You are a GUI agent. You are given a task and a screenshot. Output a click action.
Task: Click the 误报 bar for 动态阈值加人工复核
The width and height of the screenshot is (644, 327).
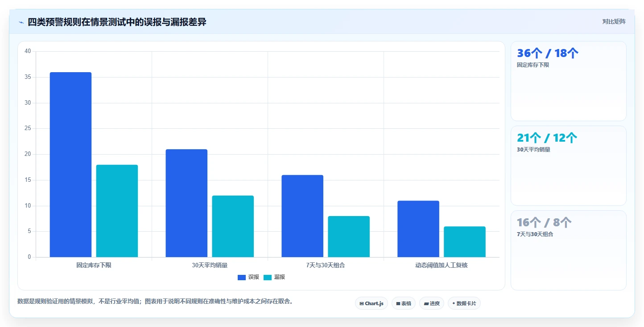point(418,229)
